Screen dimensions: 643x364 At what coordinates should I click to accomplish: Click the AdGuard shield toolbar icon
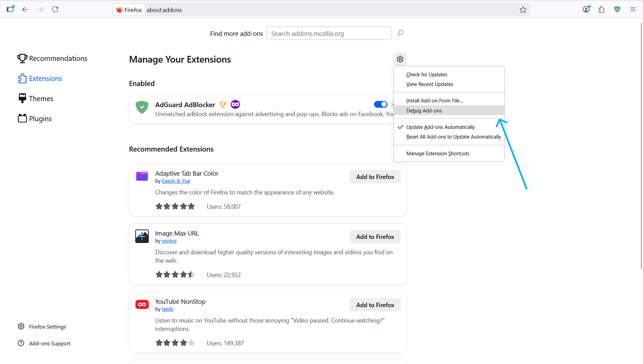click(x=617, y=10)
